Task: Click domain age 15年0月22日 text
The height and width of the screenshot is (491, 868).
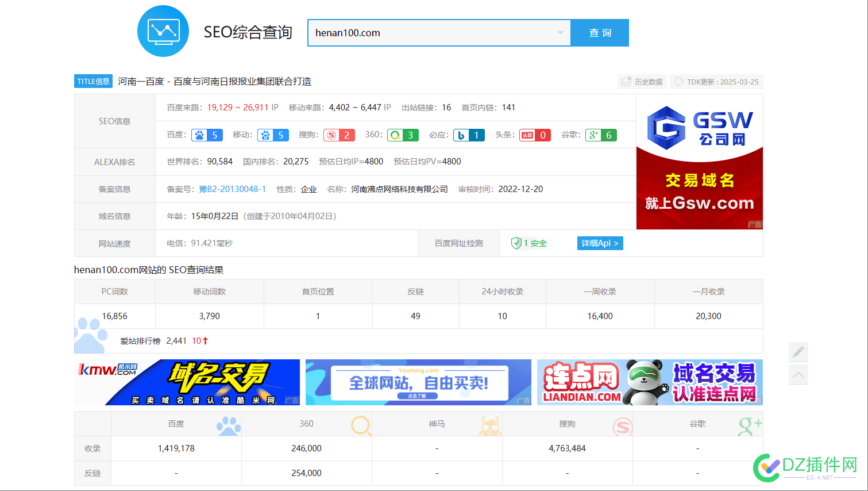Action: [214, 216]
